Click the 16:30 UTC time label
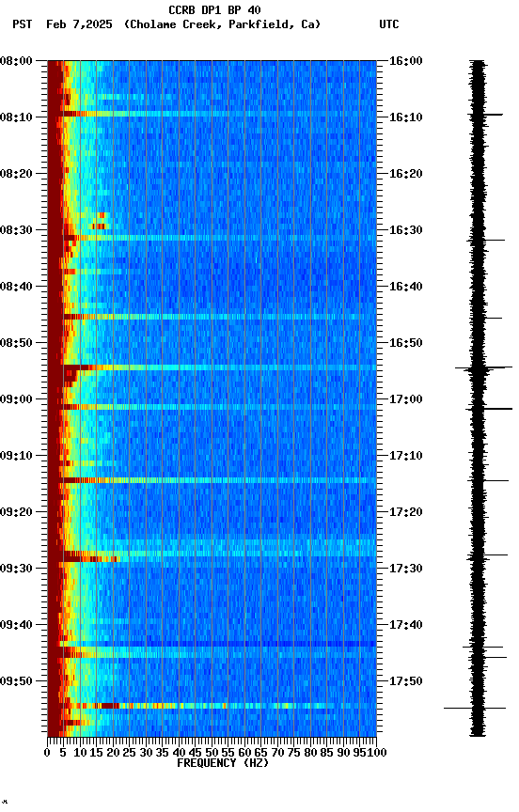 tap(405, 230)
